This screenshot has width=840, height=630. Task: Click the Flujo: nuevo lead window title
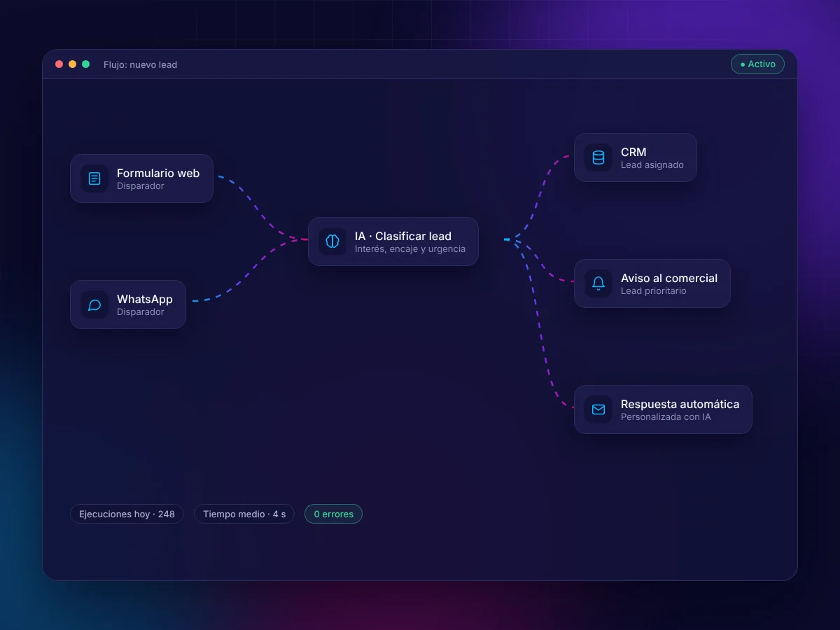click(x=140, y=64)
